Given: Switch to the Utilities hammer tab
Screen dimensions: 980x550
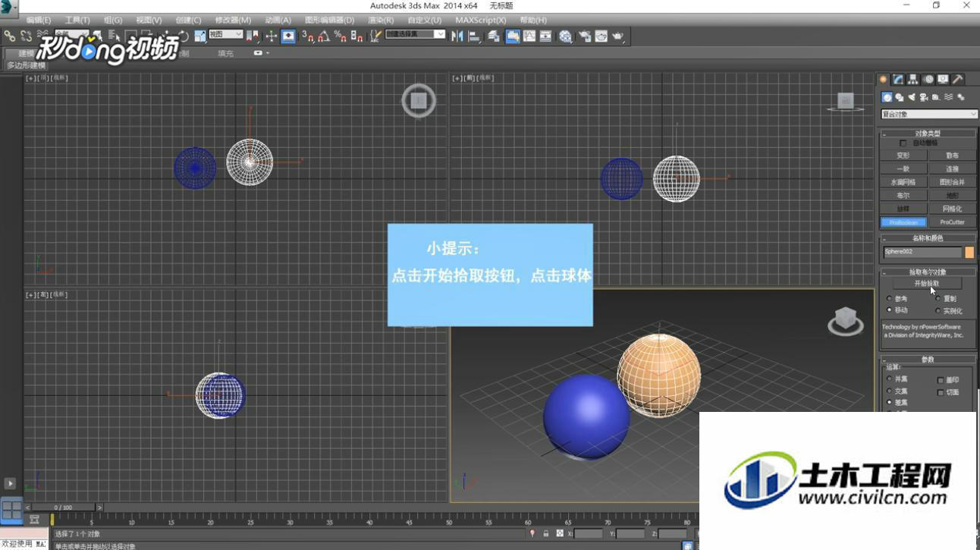Looking at the screenshot, I should coord(958,80).
